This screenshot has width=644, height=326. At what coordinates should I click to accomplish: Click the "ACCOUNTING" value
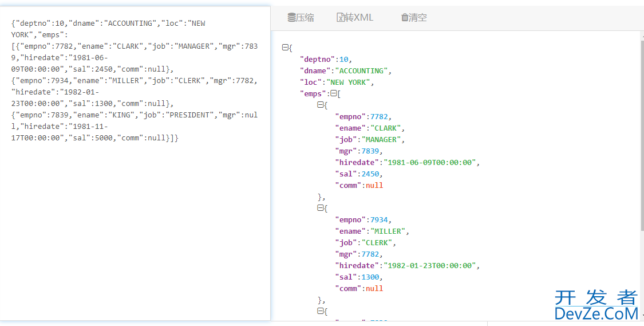(361, 70)
